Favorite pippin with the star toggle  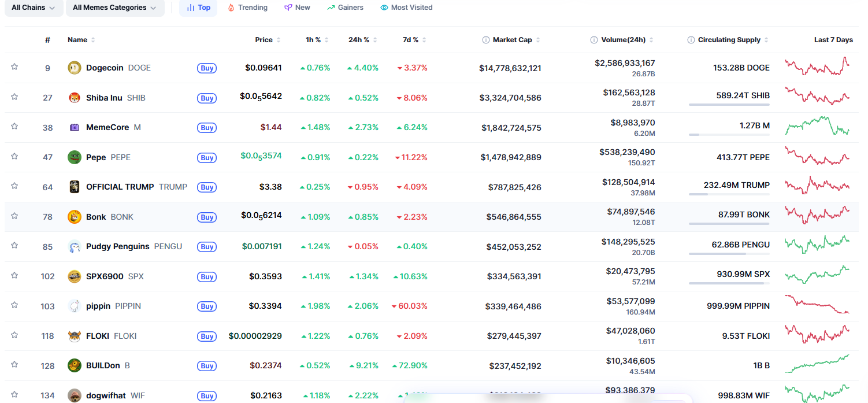14,305
